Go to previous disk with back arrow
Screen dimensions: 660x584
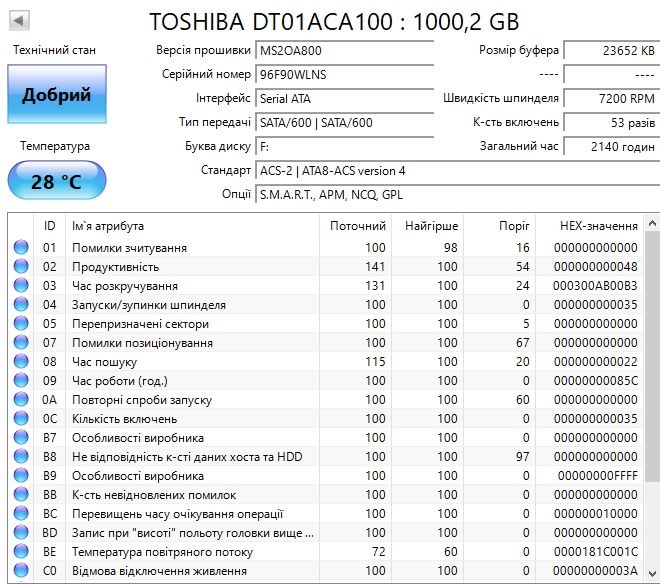19,21
